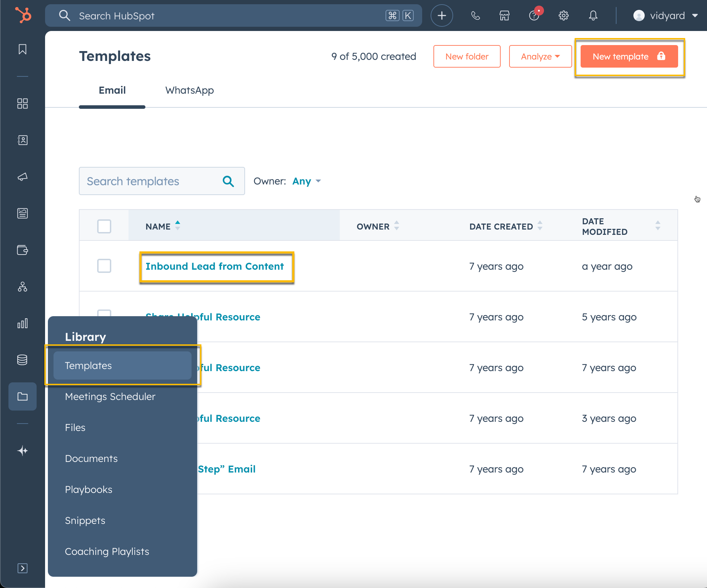
Task: Select Documents in the Library menu
Action: point(91,458)
